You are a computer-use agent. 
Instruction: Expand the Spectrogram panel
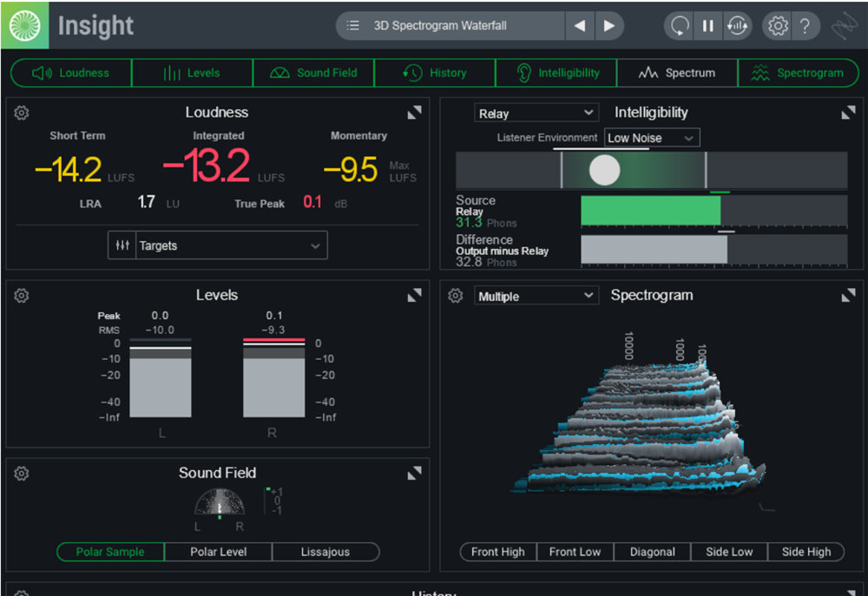[849, 296]
